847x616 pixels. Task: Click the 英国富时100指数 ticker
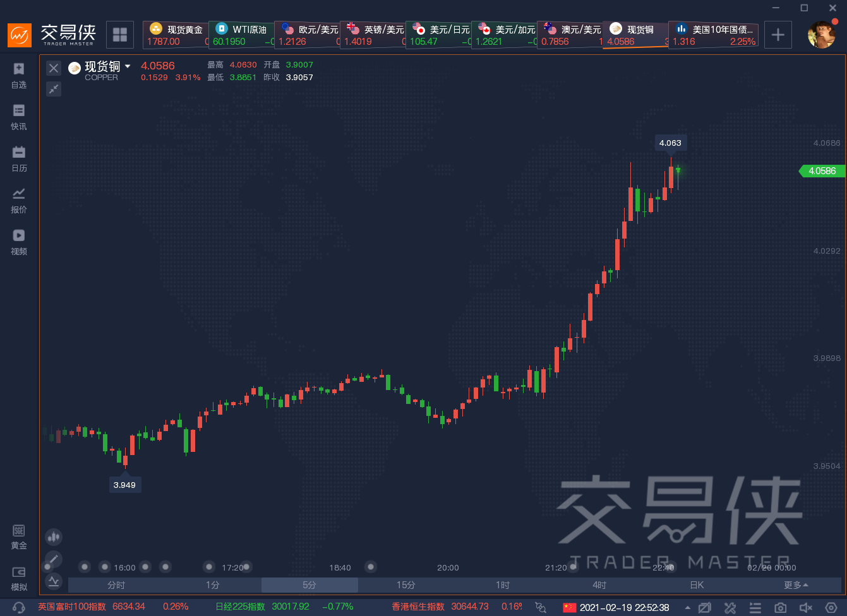tap(72, 607)
